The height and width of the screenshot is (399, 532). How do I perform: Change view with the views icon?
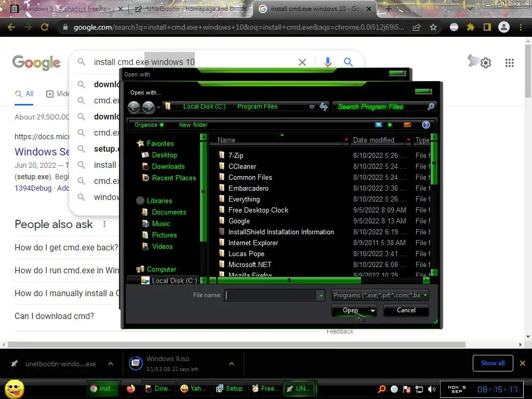(379, 125)
